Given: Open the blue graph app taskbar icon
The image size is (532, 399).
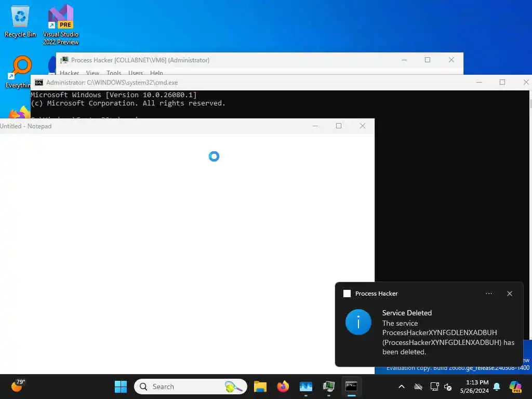Looking at the screenshot, I should [x=305, y=387].
